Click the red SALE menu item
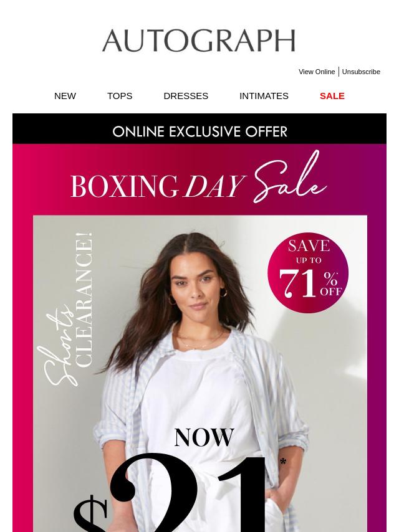This screenshot has width=399, height=532. tap(332, 96)
